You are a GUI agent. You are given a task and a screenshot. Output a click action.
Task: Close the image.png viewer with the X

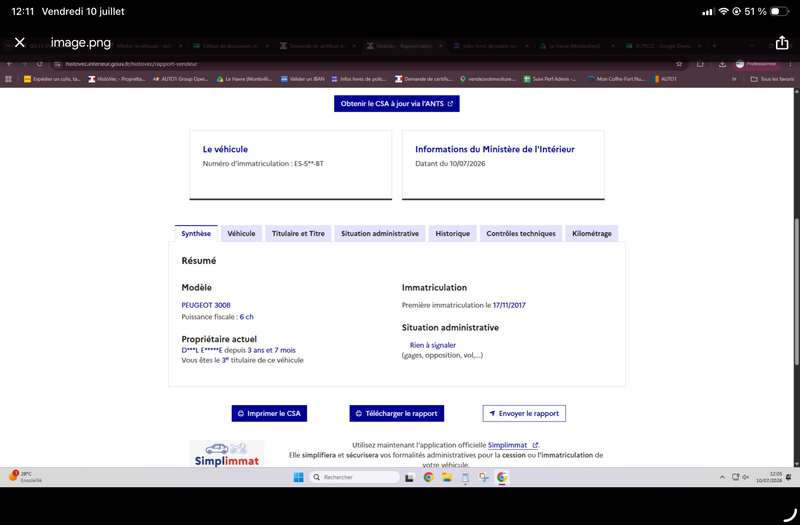tap(19, 42)
